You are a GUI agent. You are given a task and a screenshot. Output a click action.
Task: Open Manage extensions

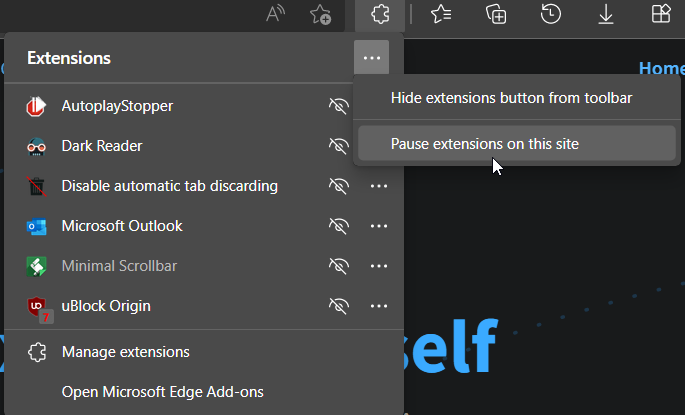(x=125, y=352)
